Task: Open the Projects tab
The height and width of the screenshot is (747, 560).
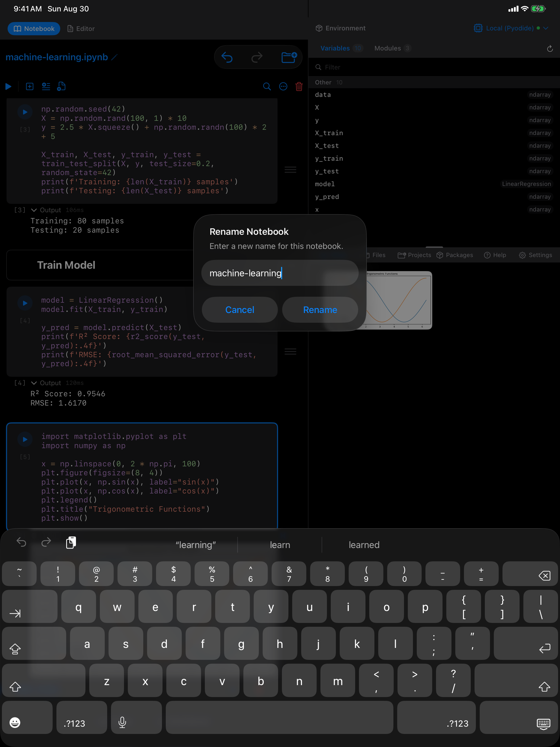Action: (x=415, y=255)
